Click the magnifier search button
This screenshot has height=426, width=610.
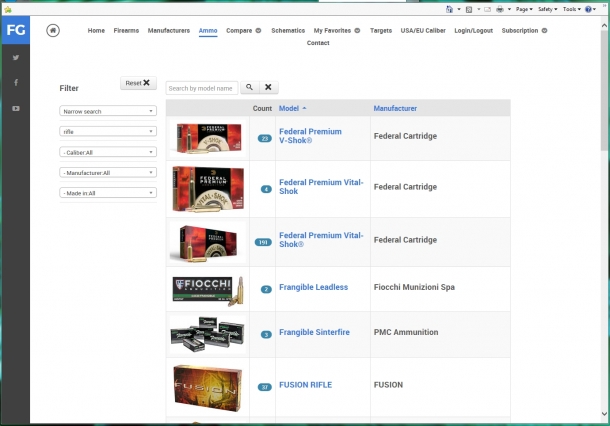[x=249, y=87]
